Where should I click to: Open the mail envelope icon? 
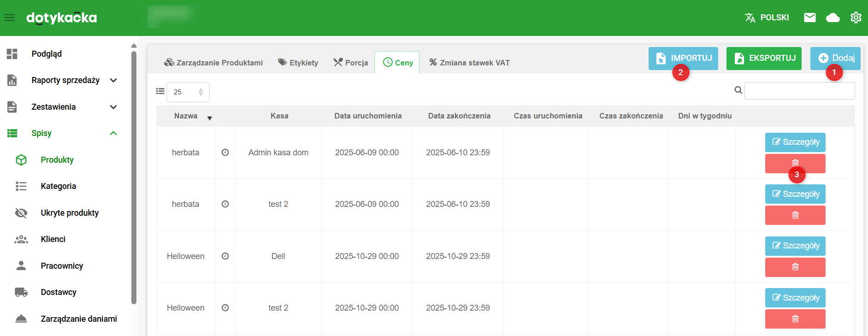(809, 18)
